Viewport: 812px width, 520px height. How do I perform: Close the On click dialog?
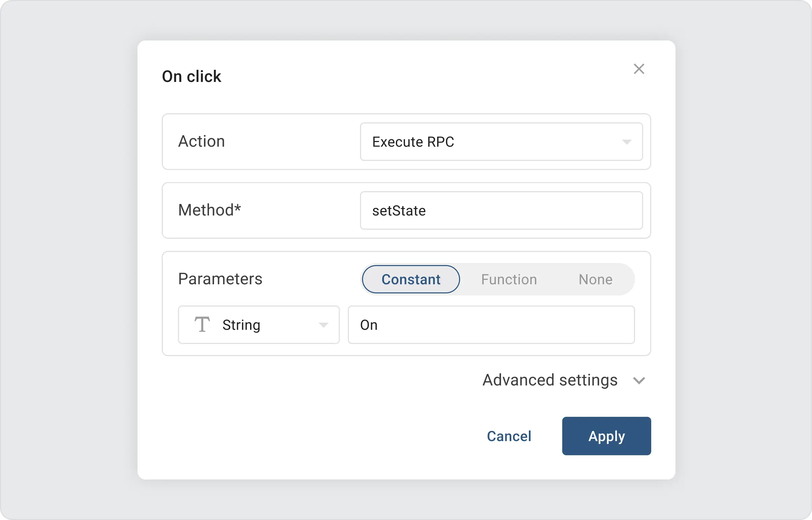(x=639, y=69)
